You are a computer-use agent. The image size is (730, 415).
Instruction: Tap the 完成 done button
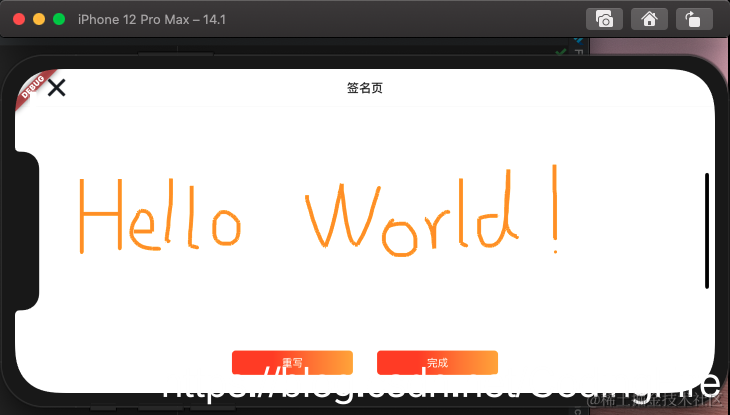click(437, 362)
